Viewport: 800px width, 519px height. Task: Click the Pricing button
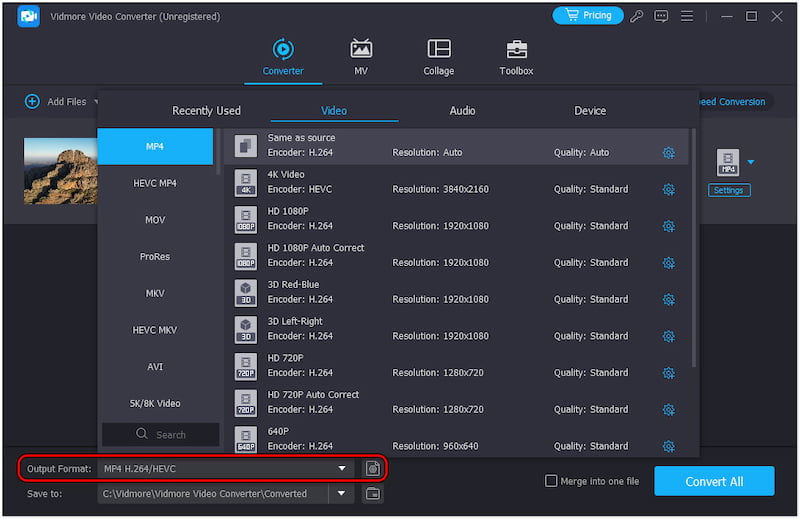click(588, 16)
